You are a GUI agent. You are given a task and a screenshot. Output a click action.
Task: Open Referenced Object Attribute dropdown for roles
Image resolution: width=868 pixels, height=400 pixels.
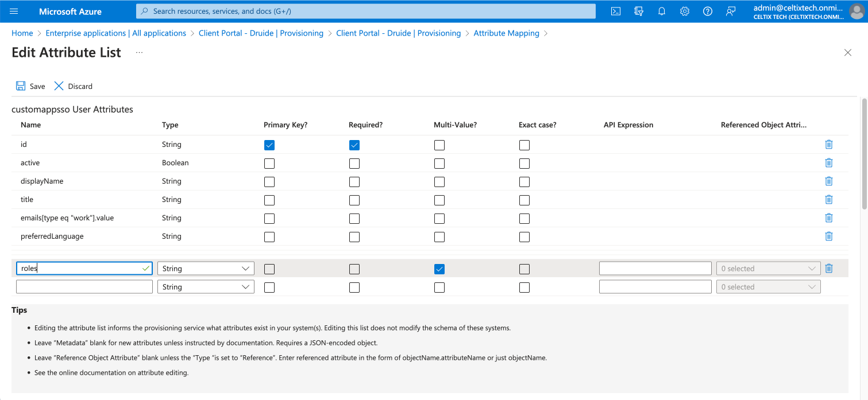point(768,269)
